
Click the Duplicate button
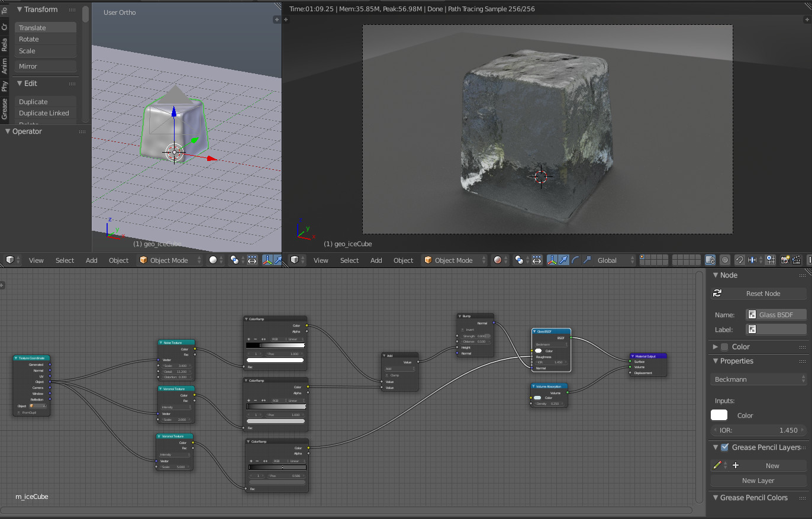(46, 102)
